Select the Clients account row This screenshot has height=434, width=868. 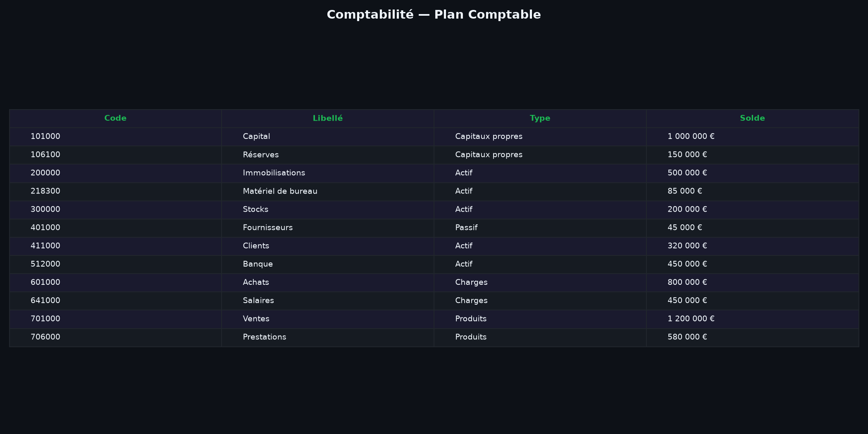click(434, 246)
